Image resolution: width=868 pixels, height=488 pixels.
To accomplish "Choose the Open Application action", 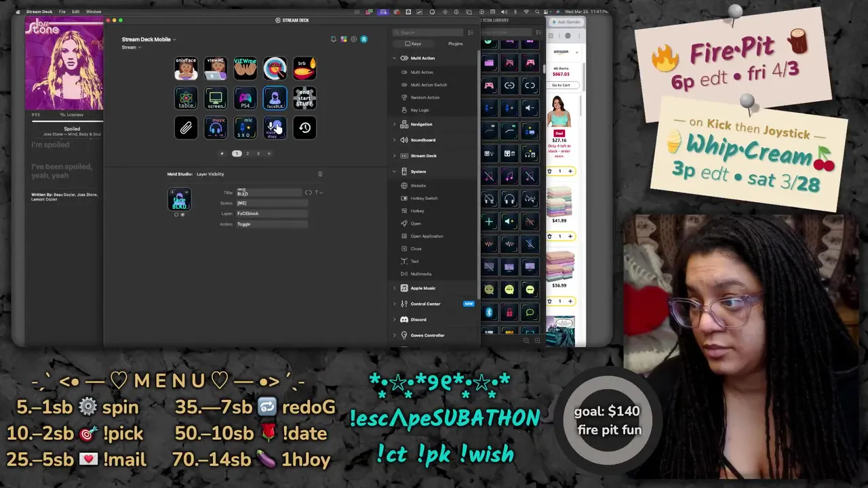I will pyautogui.click(x=427, y=236).
